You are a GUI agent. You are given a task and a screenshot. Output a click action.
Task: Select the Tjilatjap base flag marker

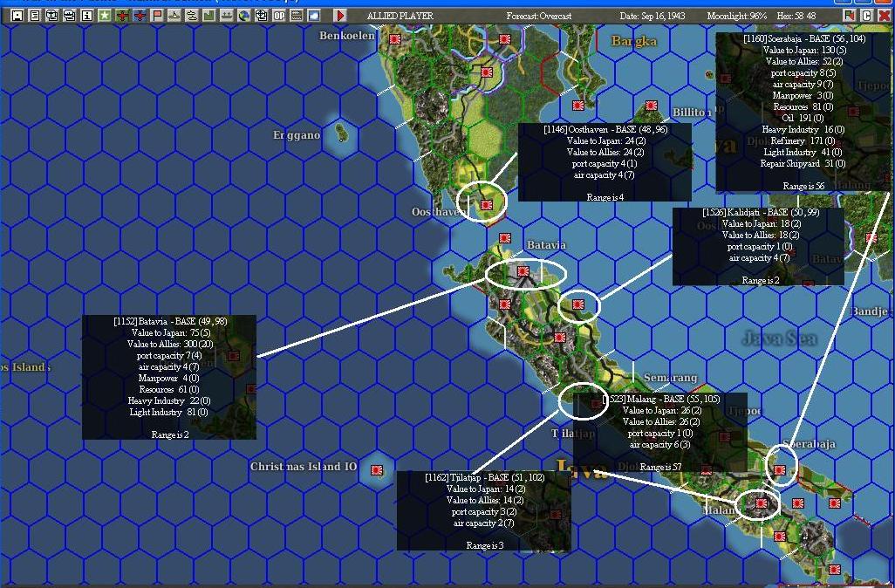click(597, 404)
